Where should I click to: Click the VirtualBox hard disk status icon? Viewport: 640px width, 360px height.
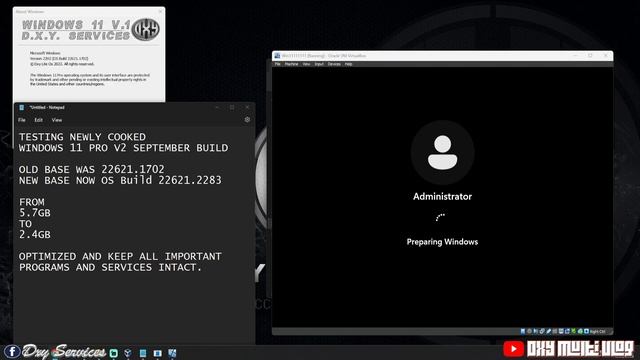coord(523,331)
